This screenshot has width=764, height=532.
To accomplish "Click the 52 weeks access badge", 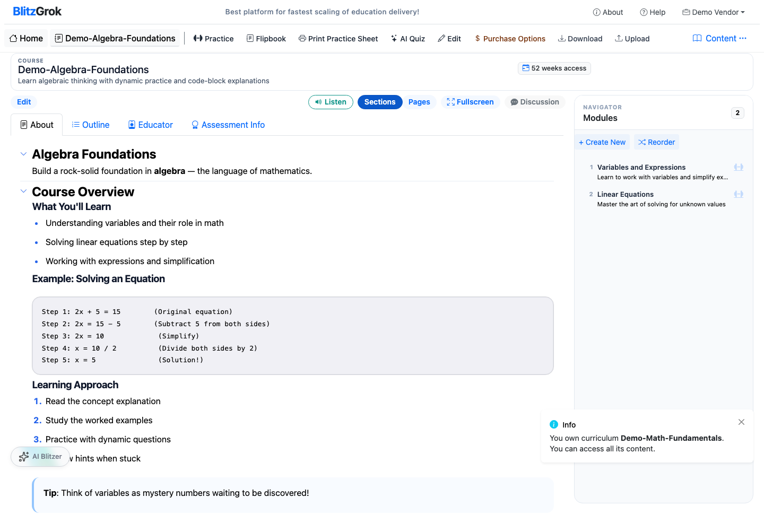I will point(554,68).
